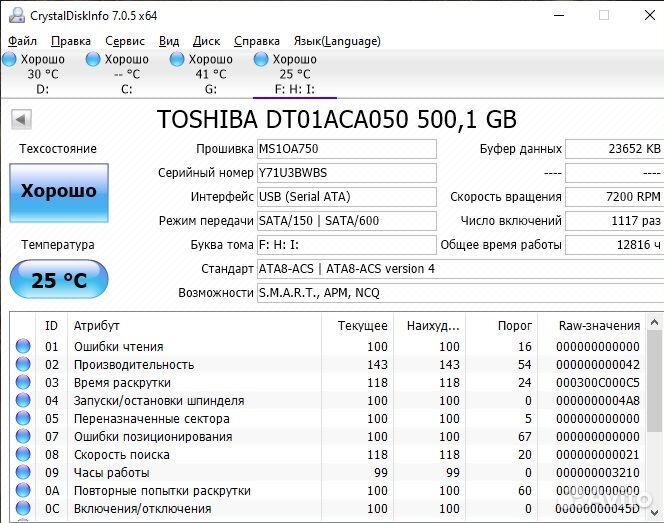Click the SMART table scroll up arrow
This screenshot has height=523, width=664.
654,323
